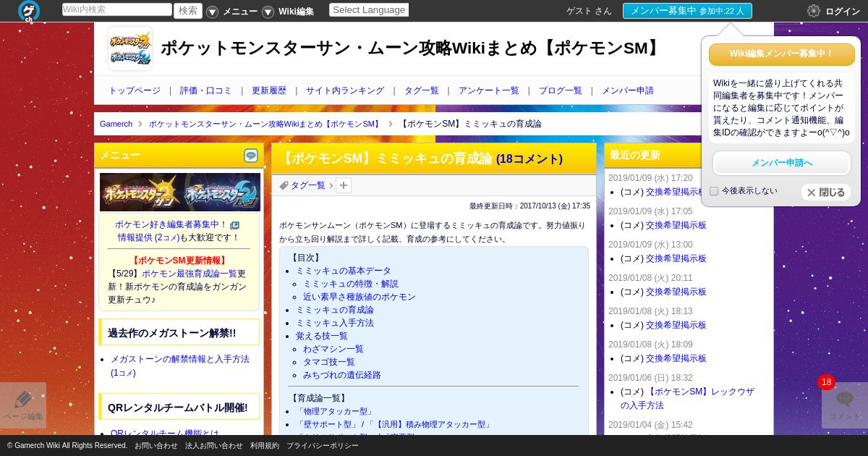
Task: Click the Wiki編集メンバー募集中！ orange button
Action: coord(781,54)
